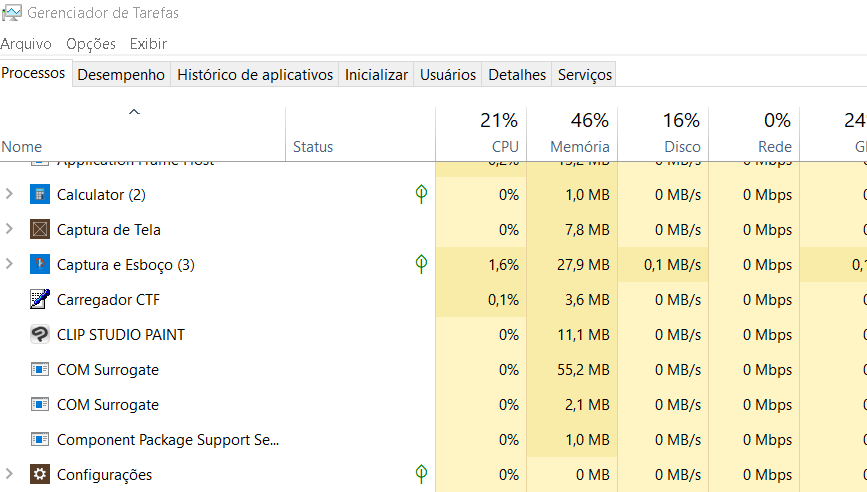Click the 0,1% CPU cell for Carregador CTF
Image resolution: width=867 pixels, height=492 pixels.
click(x=481, y=300)
